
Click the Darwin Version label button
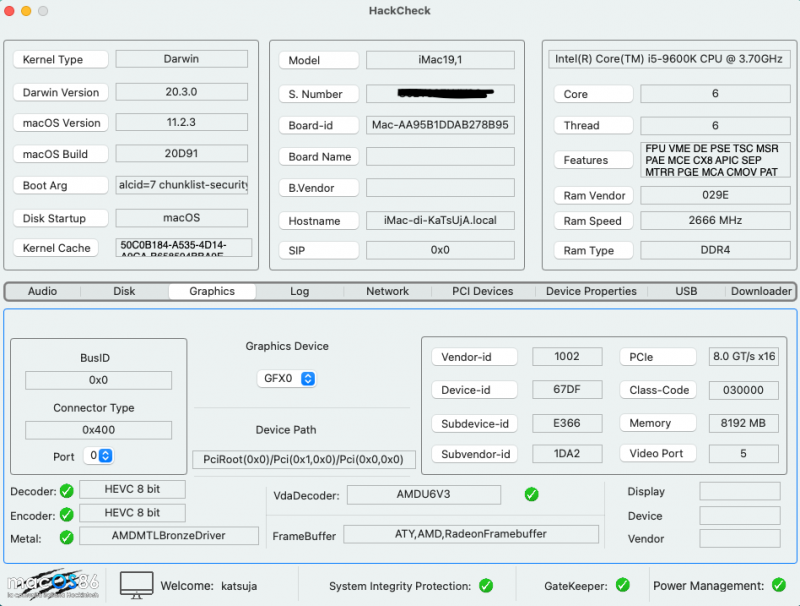[x=61, y=92]
